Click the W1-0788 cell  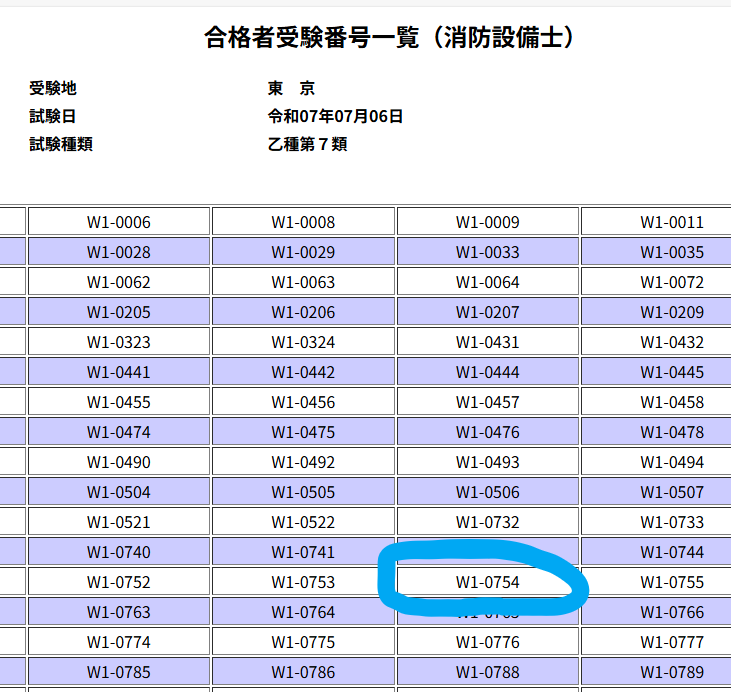[x=488, y=672]
